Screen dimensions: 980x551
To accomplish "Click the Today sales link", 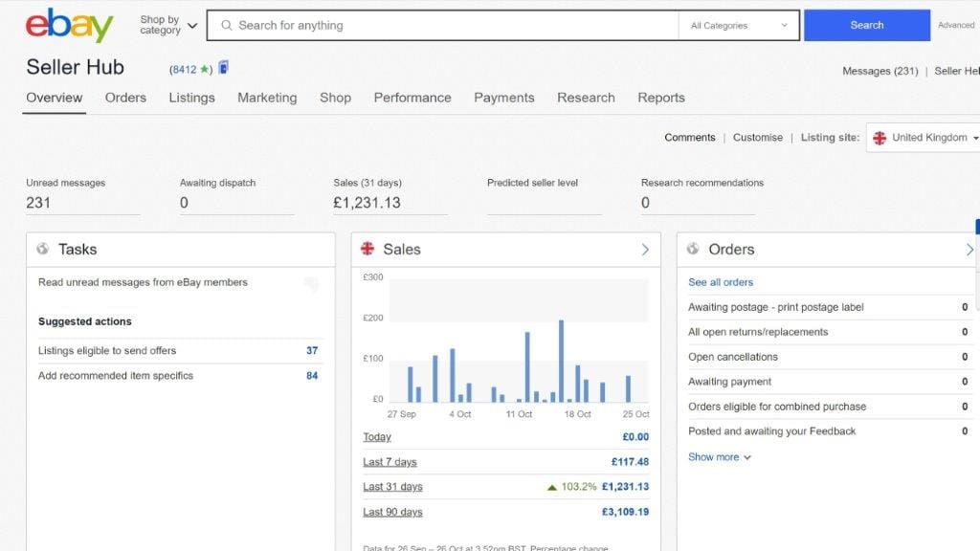I will (x=377, y=437).
